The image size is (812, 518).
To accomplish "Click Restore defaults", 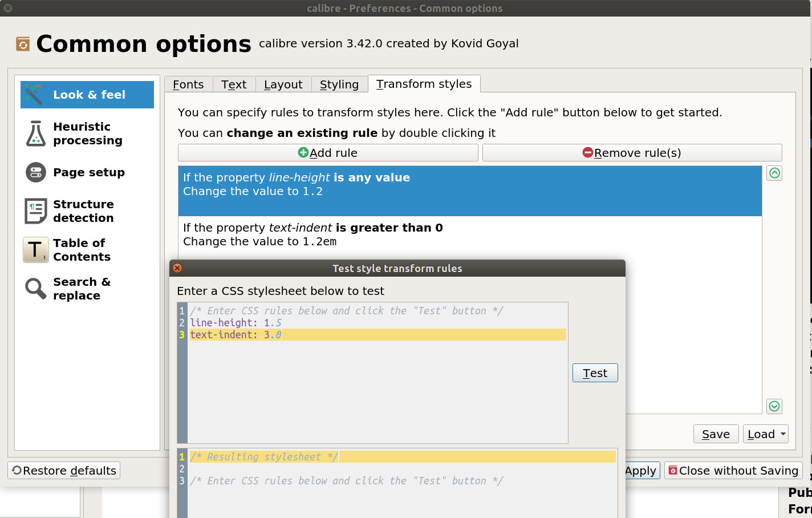I will (x=64, y=471).
